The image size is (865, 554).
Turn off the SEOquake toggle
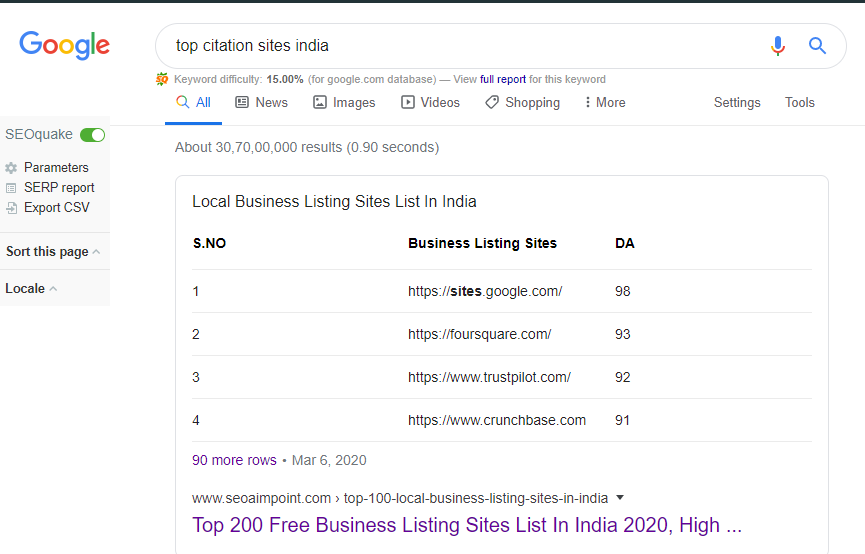click(92, 135)
